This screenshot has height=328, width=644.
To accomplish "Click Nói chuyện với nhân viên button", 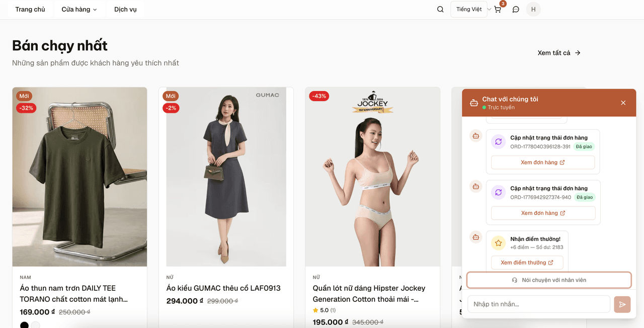I will 549,280.
